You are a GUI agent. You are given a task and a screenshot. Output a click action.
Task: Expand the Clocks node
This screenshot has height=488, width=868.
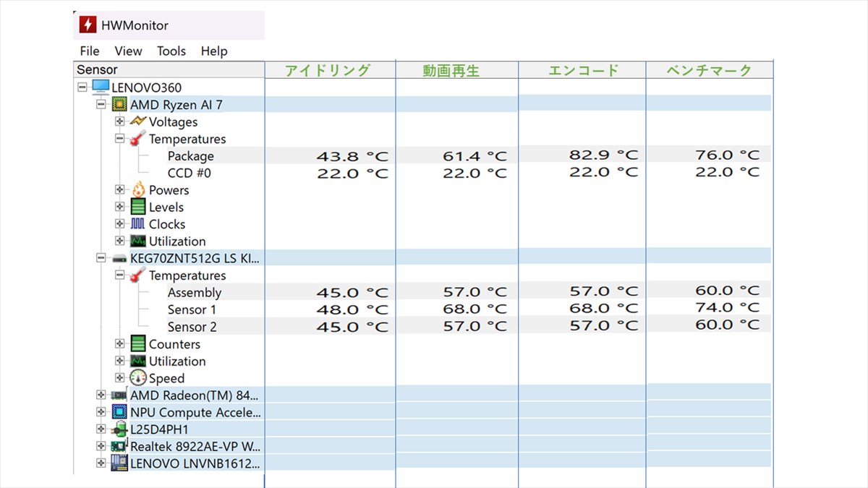pyautogui.click(x=120, y=224)
